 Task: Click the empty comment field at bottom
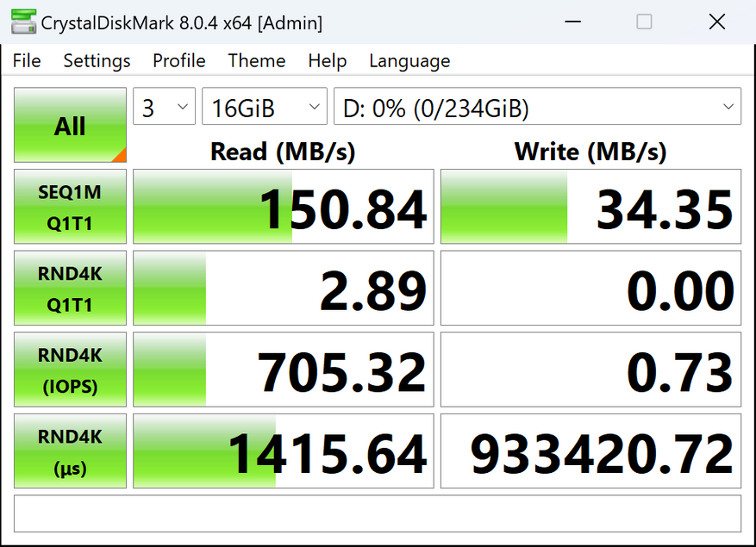[378, 513]
